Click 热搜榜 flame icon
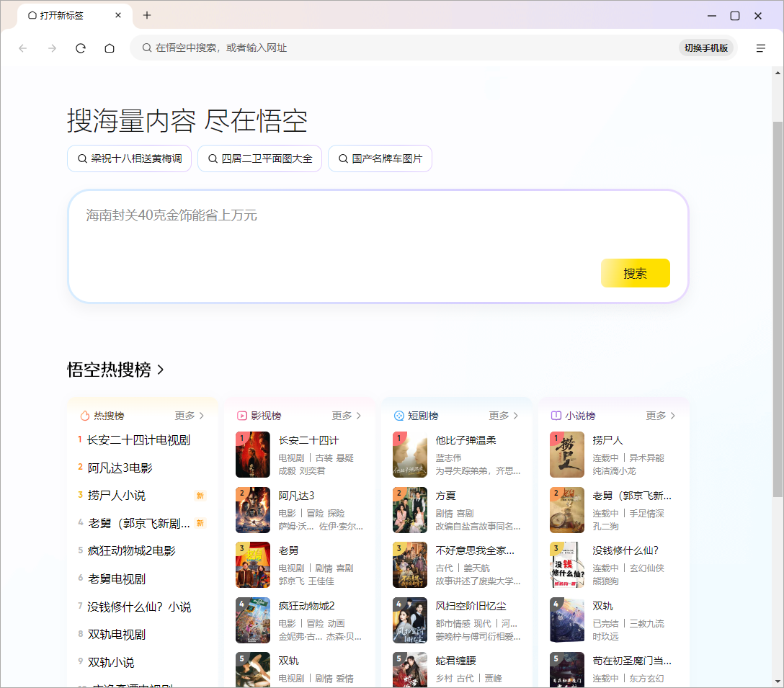 85,416
